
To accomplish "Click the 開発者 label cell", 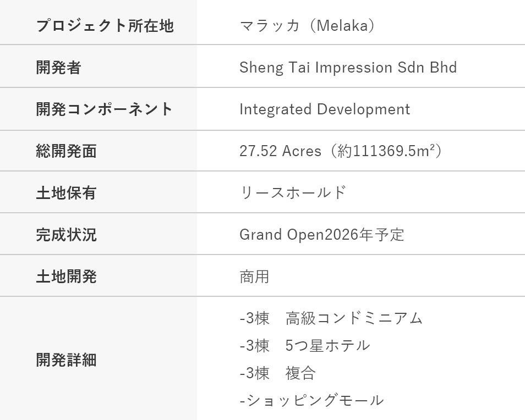I will tap(58, 68).
